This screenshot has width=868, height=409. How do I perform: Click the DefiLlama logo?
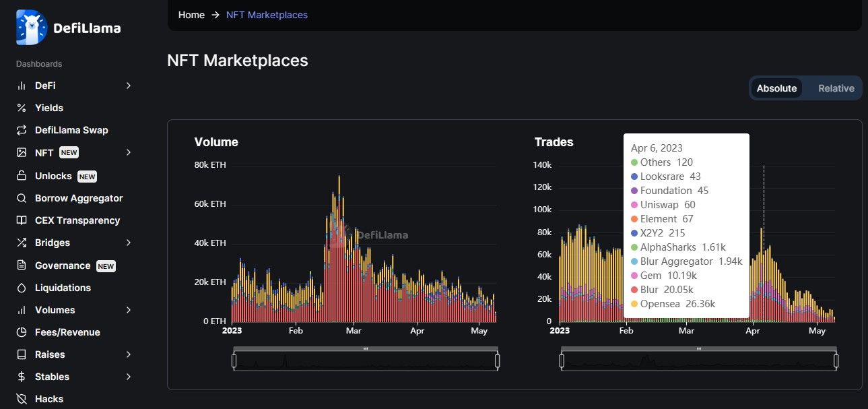pos(67,27)
